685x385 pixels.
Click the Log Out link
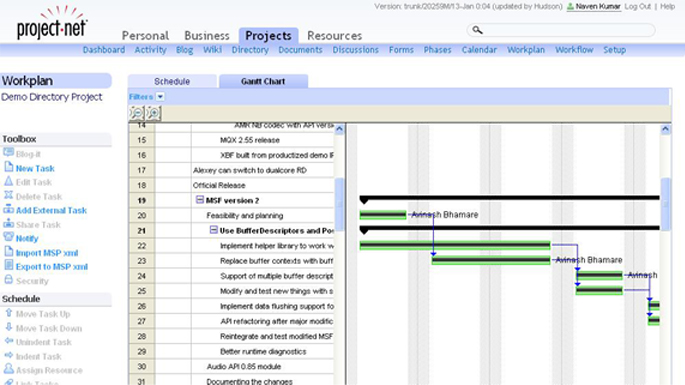tap(637, 7)
